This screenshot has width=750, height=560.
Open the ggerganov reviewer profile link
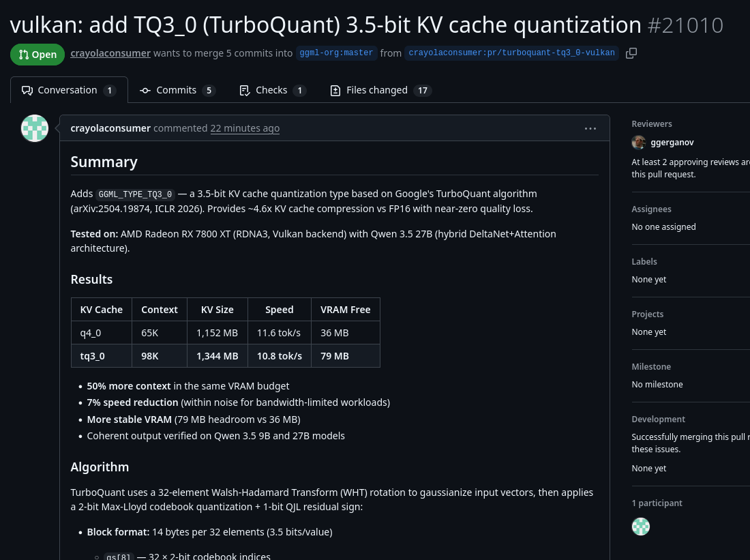pyautogui.click(x=672, y=142)
